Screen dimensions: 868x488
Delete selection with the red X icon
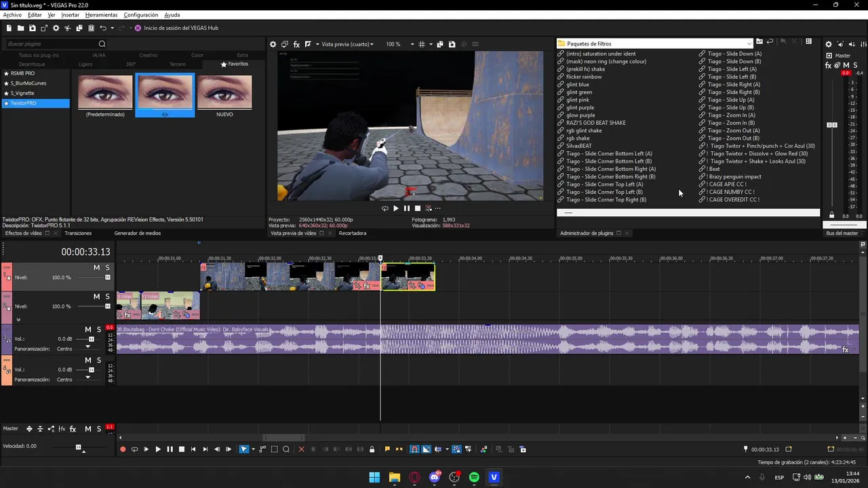pos(302,449)
